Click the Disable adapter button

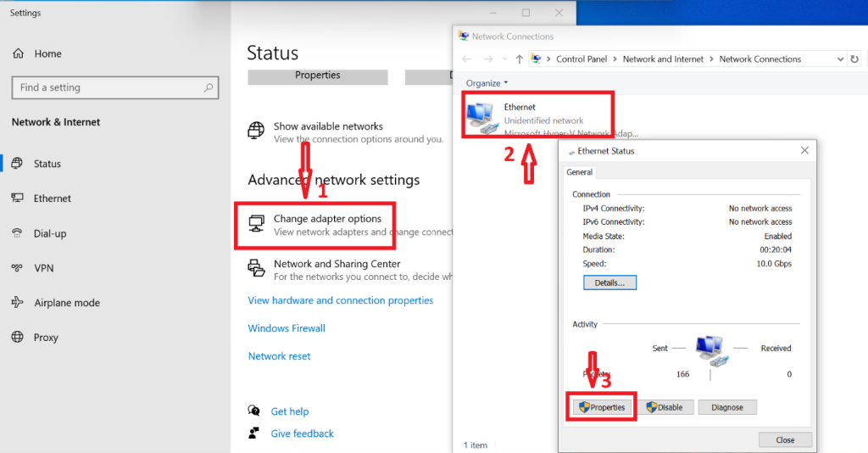(665, 407)
